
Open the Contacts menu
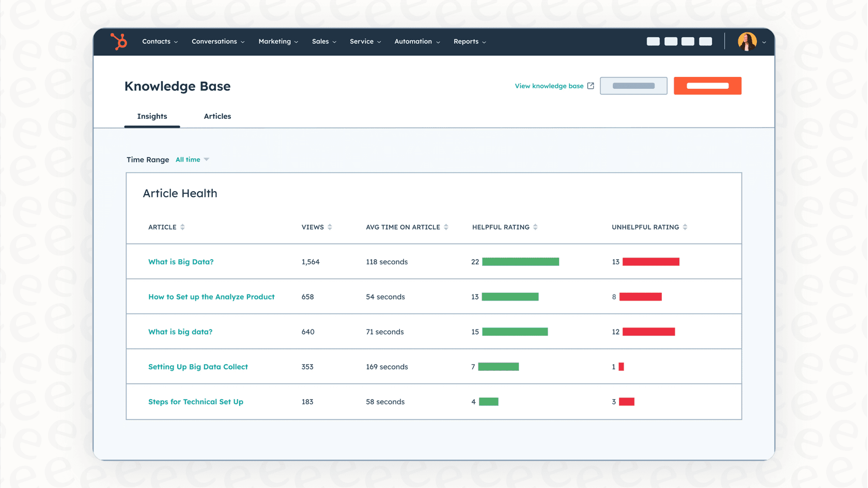click(157, 41)
